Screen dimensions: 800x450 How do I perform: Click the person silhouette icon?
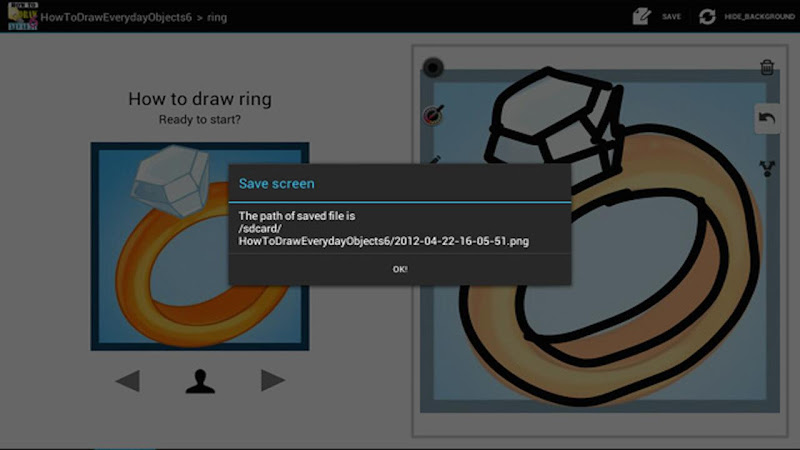click(x=200, y=381)
